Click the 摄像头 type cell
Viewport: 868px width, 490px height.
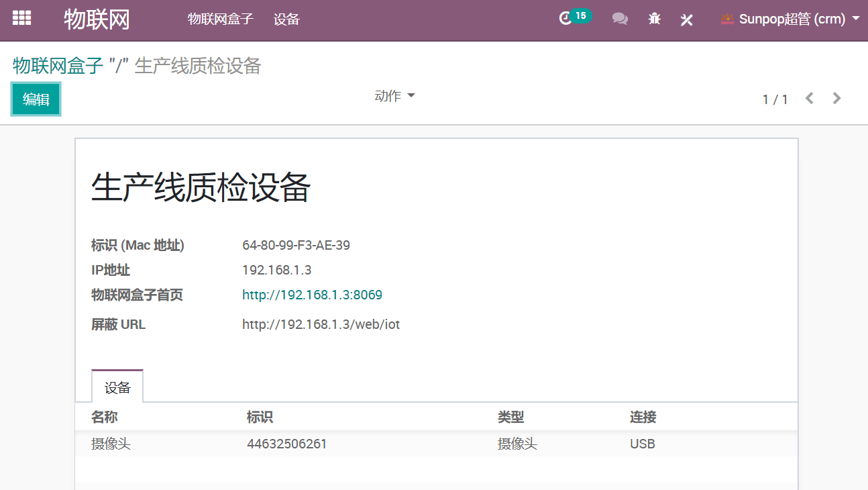[x=517, y=444]
